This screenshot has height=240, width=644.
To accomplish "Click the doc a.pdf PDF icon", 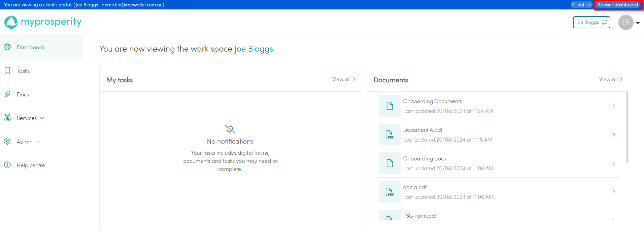I will pyautogui.click(x=389, y=192).
